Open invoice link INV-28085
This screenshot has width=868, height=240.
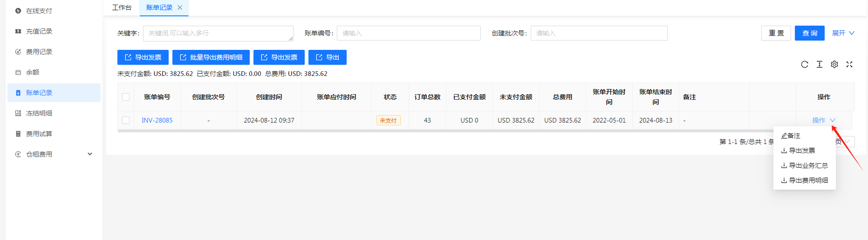[157, 120]
